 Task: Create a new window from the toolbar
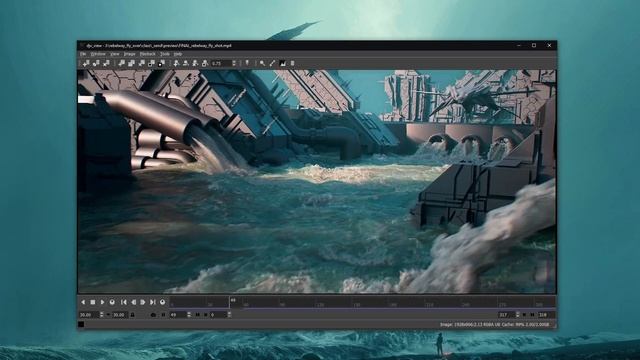point(121,63)
